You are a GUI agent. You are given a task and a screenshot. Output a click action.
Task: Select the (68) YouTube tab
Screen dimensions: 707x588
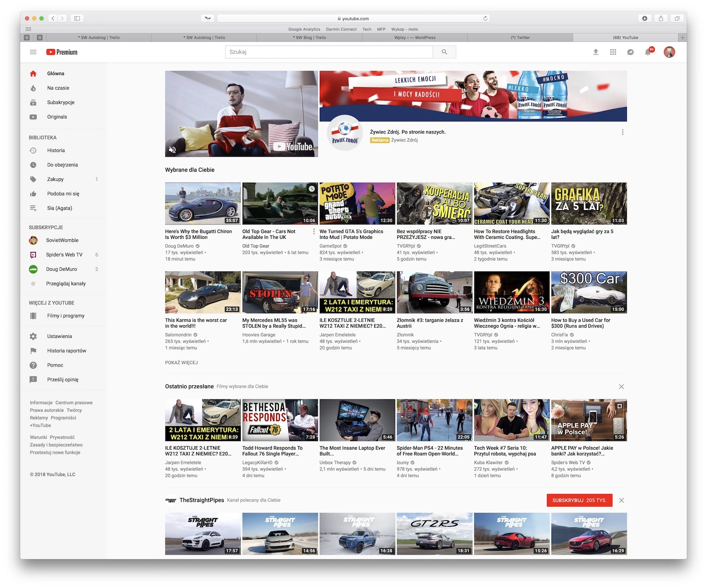pos(625,38)
